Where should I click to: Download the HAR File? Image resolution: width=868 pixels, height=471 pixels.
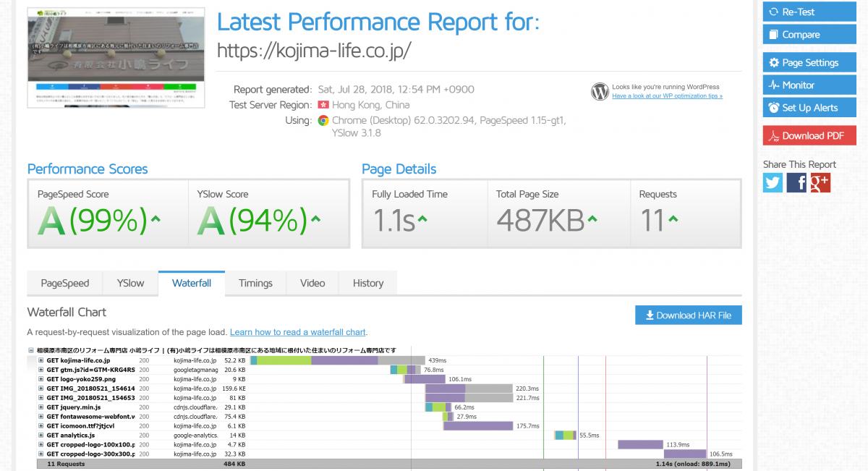(689, 315)
